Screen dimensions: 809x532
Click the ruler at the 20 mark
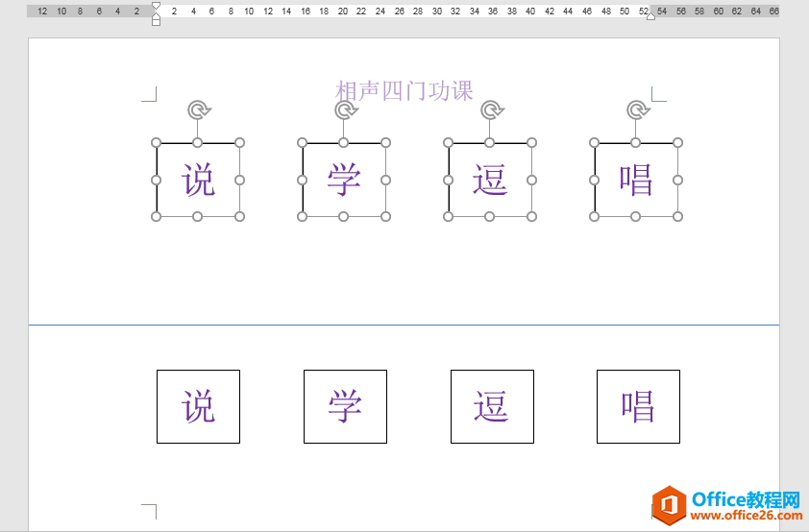343,11
